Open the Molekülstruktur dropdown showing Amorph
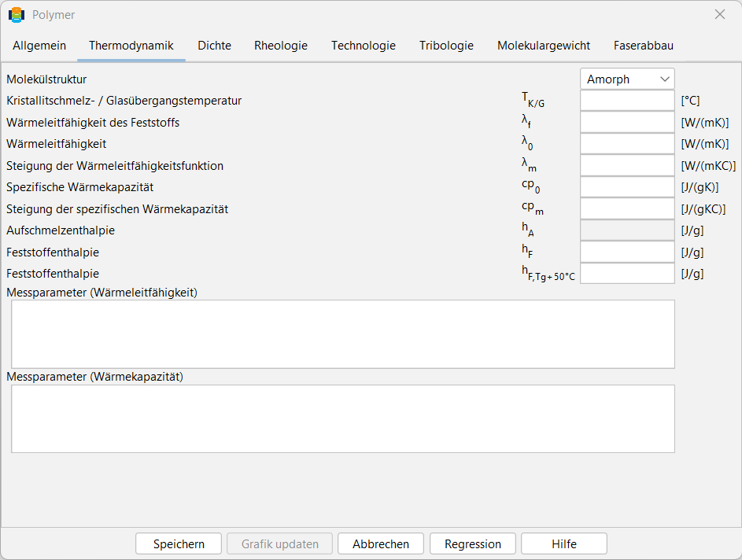 (627, 79)
